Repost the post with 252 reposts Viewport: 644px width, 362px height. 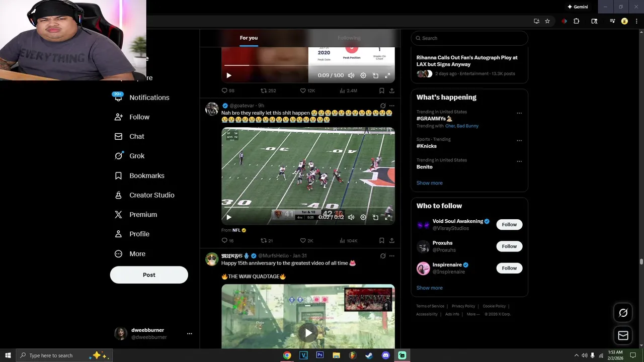(268, 90)
